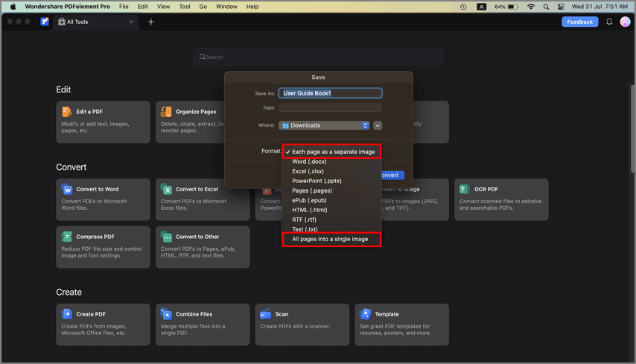636x364 pixels.
Task: Open the user profile avatar
Action: [625, 22]
